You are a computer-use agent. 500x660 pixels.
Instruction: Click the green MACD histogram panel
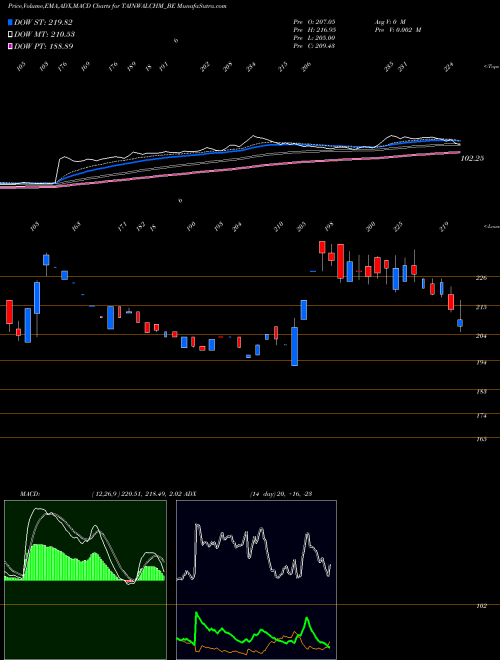coord(85,580)
